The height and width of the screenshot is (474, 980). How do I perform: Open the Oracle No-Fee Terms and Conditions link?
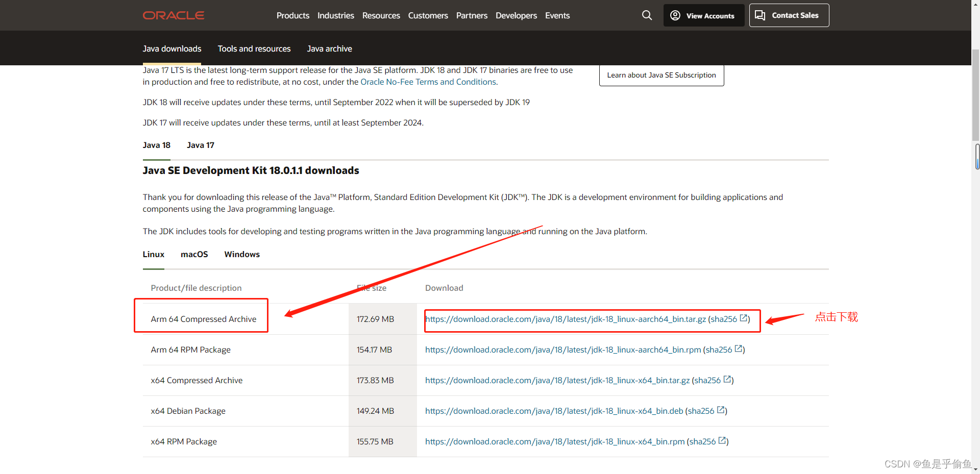(428, 82)
